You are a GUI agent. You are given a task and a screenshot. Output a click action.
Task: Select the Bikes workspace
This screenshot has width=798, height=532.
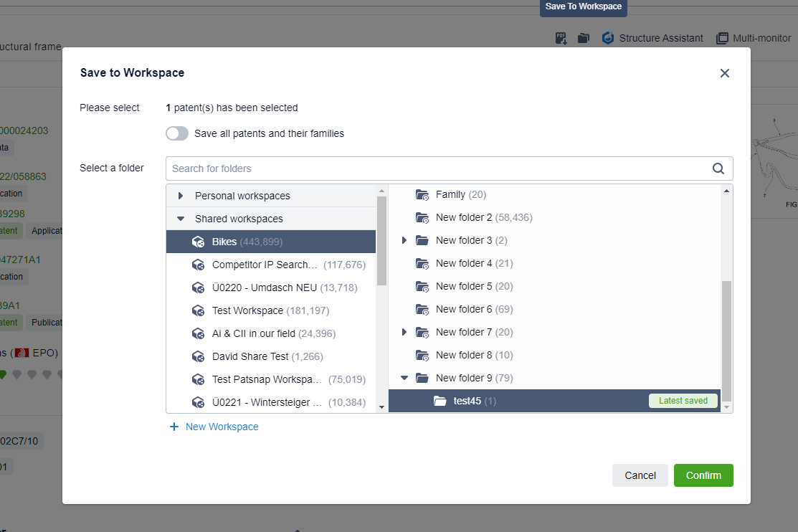pos(224,242)
